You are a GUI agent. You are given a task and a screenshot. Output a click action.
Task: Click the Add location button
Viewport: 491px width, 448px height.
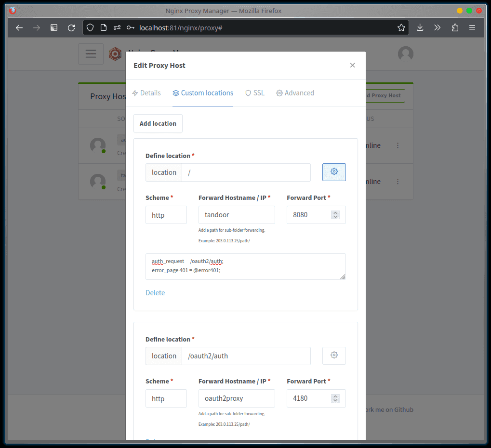coord(158,123)
